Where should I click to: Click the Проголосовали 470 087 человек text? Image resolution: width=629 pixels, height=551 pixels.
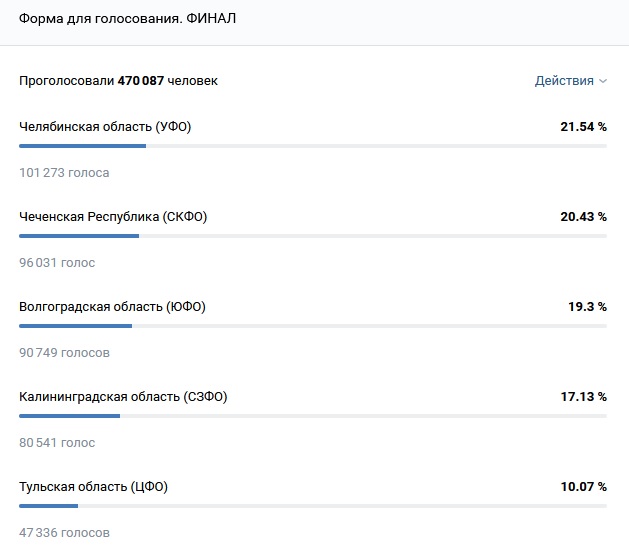click(x=118, y=81)
